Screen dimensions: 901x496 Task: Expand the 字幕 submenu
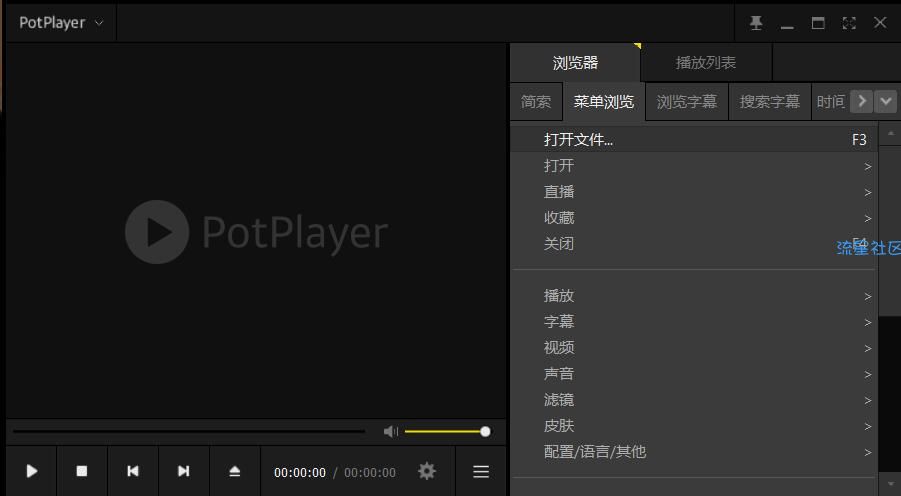[x=694, y=322]
